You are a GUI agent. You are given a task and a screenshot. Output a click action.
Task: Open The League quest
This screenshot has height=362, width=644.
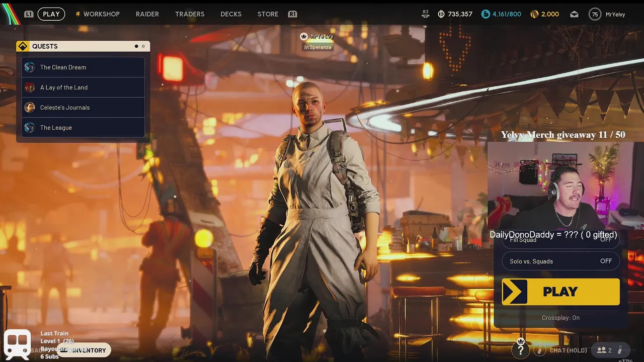(83, 128)
